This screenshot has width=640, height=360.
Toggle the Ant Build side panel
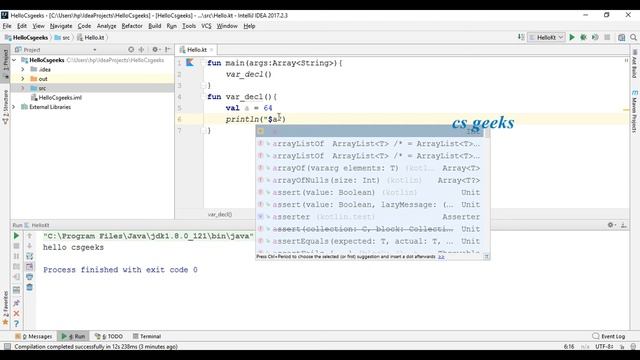(635, 63)
